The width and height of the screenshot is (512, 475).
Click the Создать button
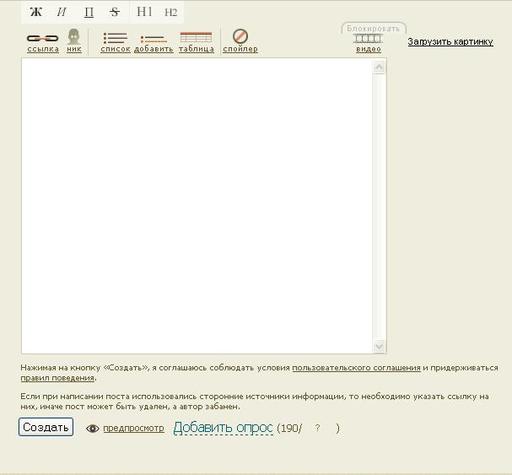point(46,427)
